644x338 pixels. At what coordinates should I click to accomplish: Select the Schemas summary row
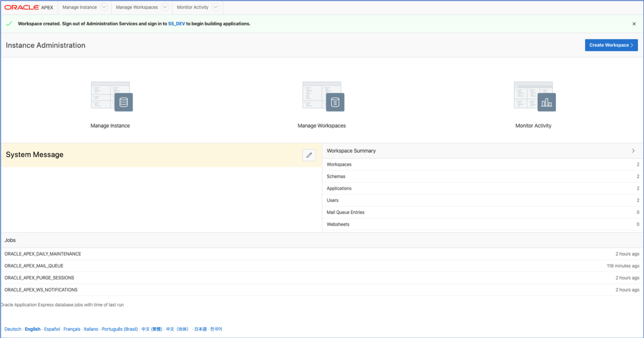pos(483,176)
